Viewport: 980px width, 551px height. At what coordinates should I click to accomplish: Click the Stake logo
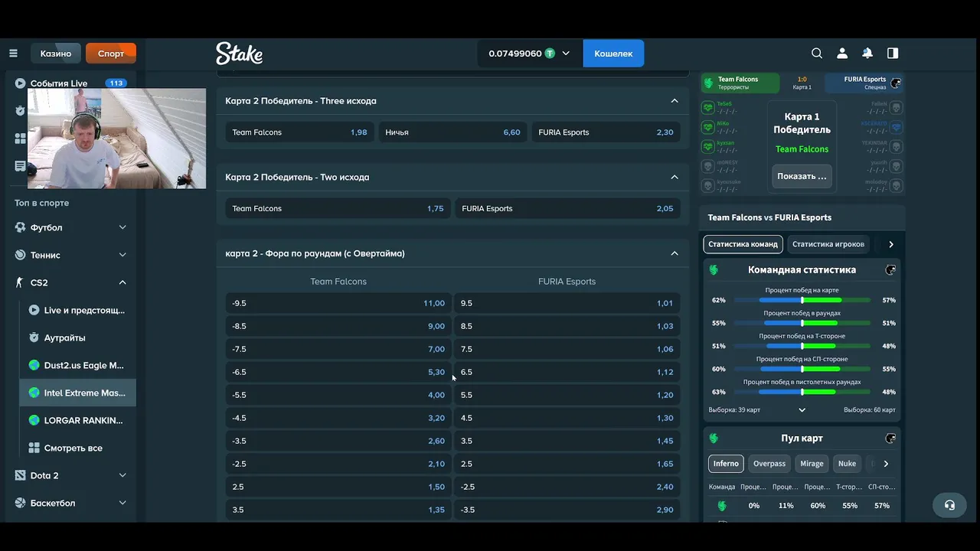click(x=239, y=53)
